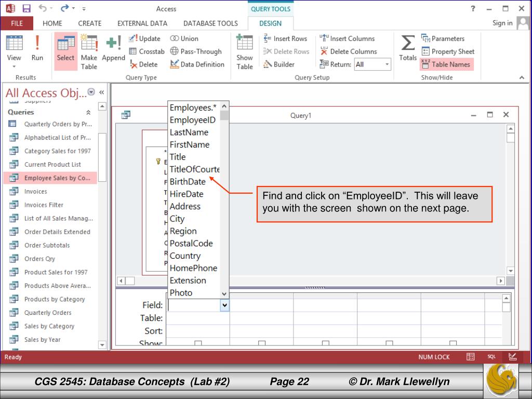Open Employee Sales by Co... query
Screen dimensions: 532x399
(50, 178)
